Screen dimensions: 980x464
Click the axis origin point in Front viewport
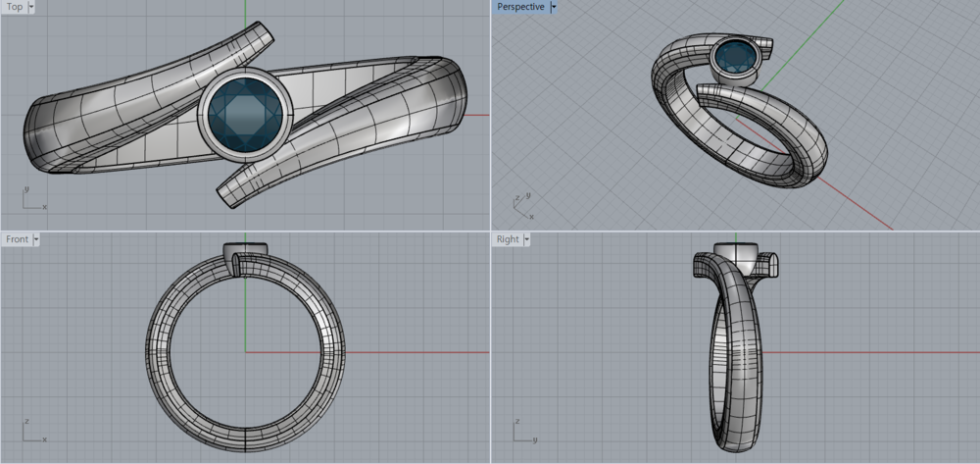click(245, 352)
